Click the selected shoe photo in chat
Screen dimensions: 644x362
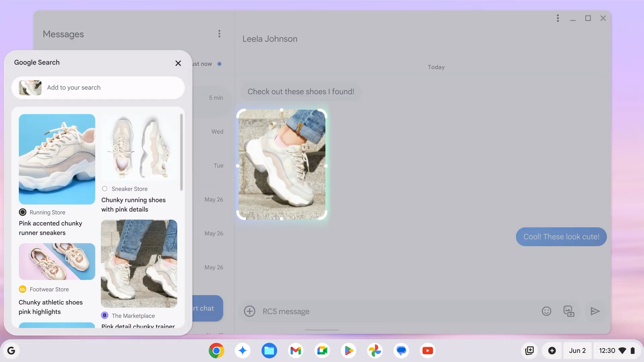tap(282, 165)
